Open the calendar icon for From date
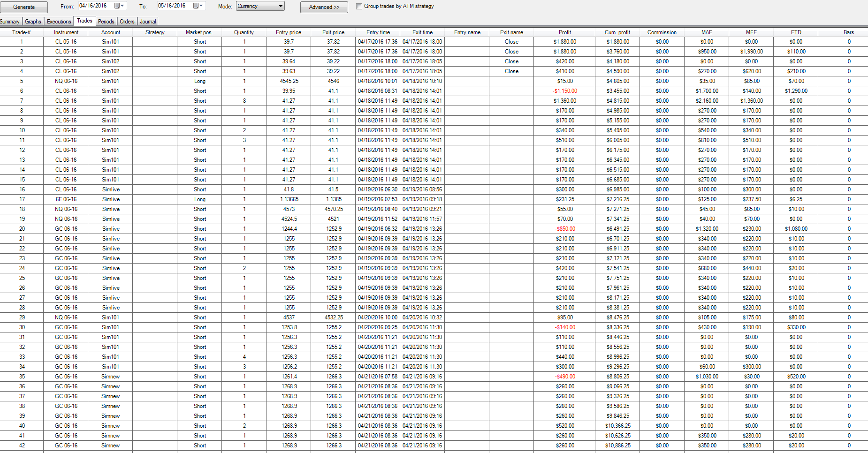 [117, 6]
